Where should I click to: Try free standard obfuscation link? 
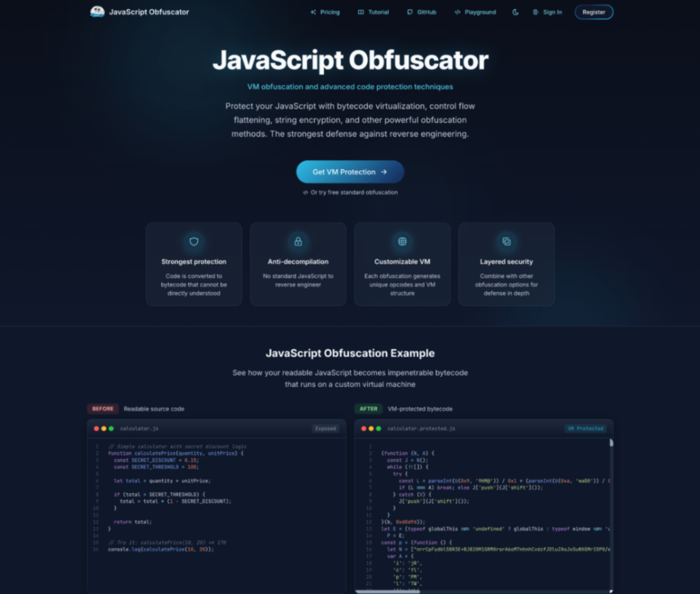351,192
